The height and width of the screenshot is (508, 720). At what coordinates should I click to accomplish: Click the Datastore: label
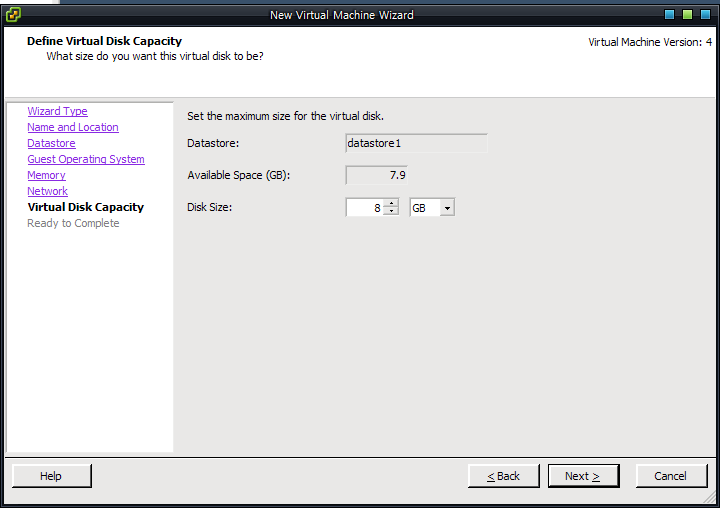tap(213, 143)
